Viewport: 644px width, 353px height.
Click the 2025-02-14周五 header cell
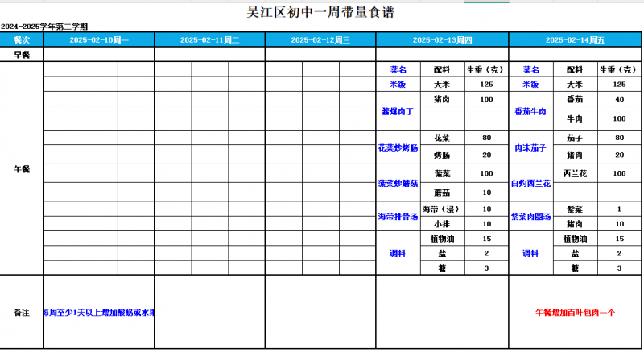576,39
